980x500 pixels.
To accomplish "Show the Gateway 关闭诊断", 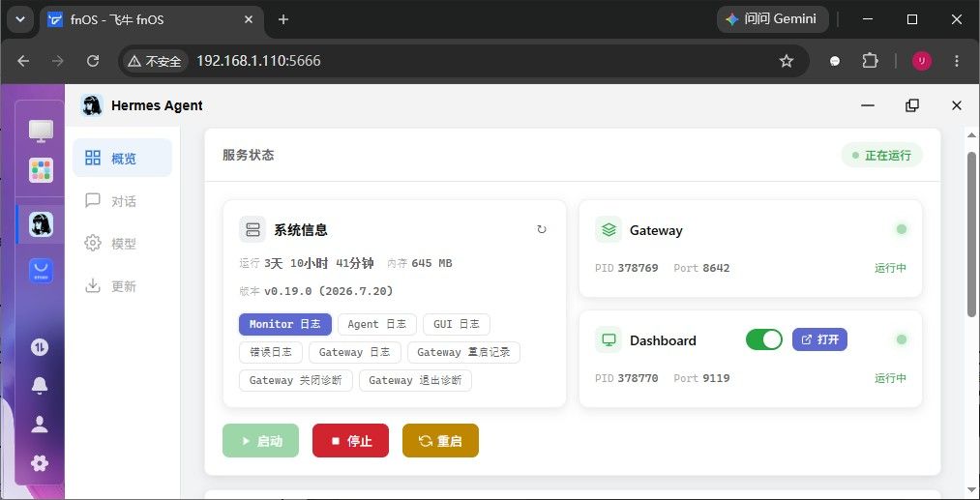I will pyautogui.click(x=296, y=380).
